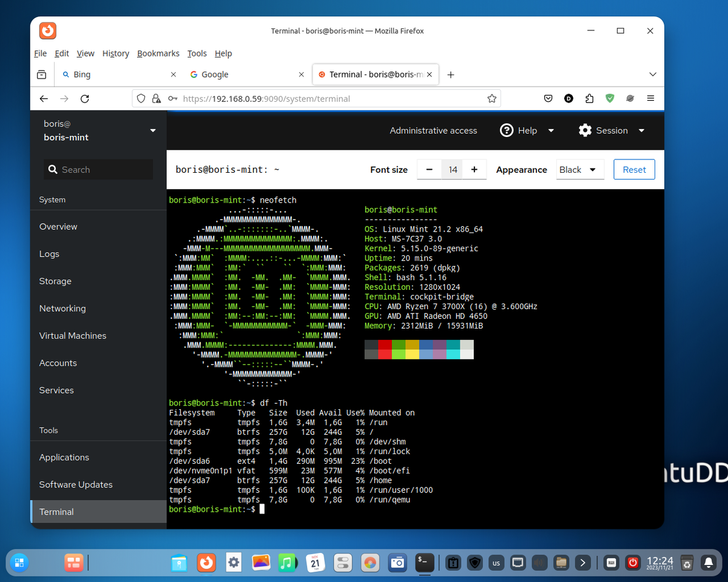The height and width of the screenshot is (582, 728).
Task: Click the Reset terminal button
Action: click(634, 170)
